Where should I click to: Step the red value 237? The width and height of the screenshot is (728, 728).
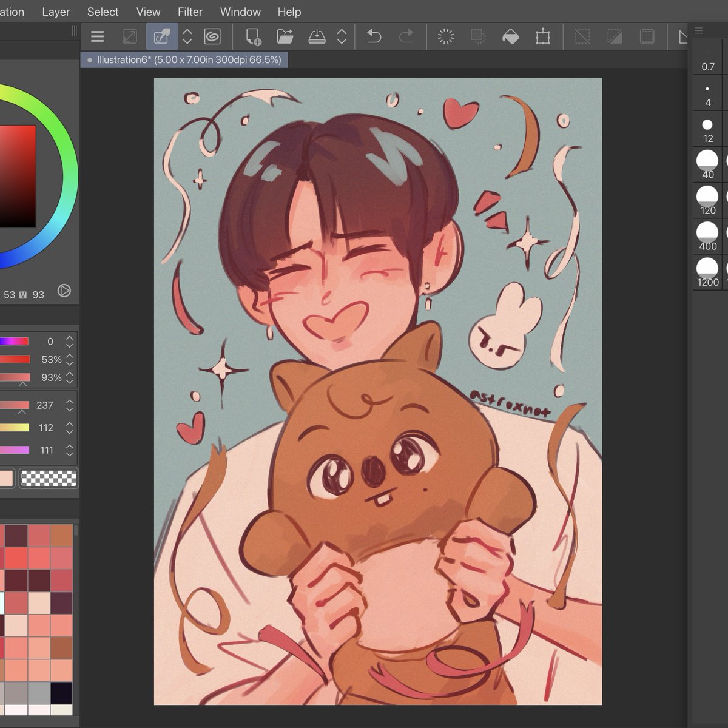(70, 405)
